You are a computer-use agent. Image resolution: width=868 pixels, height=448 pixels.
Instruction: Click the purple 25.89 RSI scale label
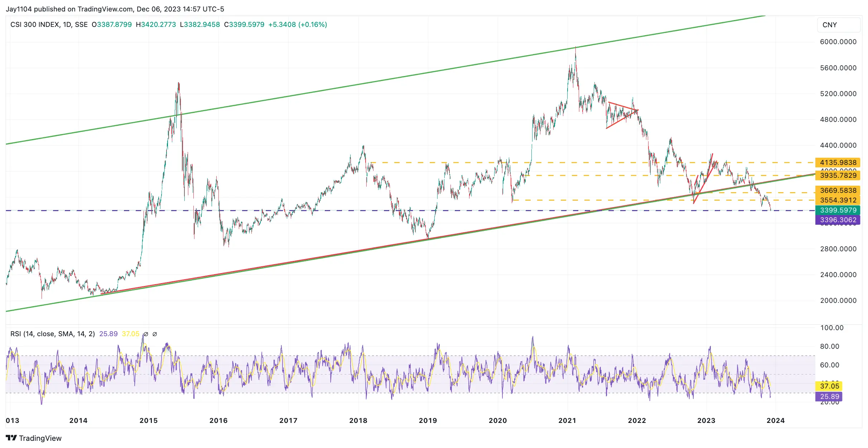829,396
